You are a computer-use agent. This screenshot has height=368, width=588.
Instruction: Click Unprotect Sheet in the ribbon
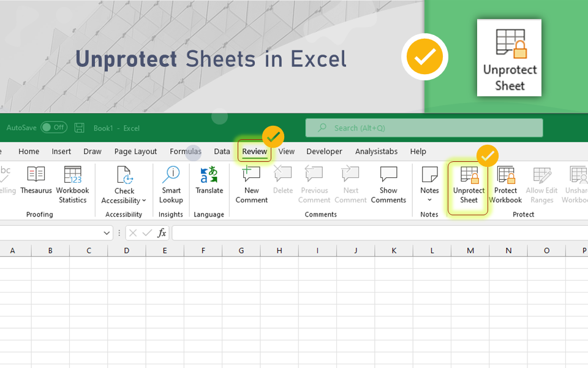click(469, 185)
